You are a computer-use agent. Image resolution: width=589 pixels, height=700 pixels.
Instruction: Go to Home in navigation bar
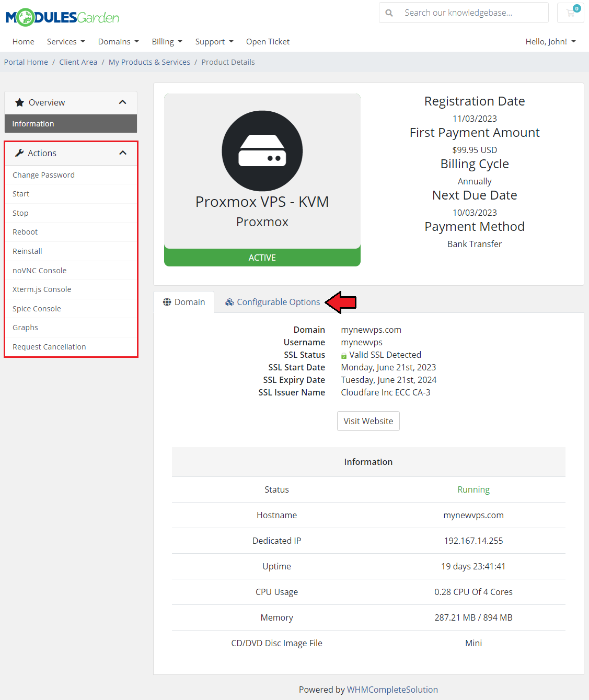(24, 42)
